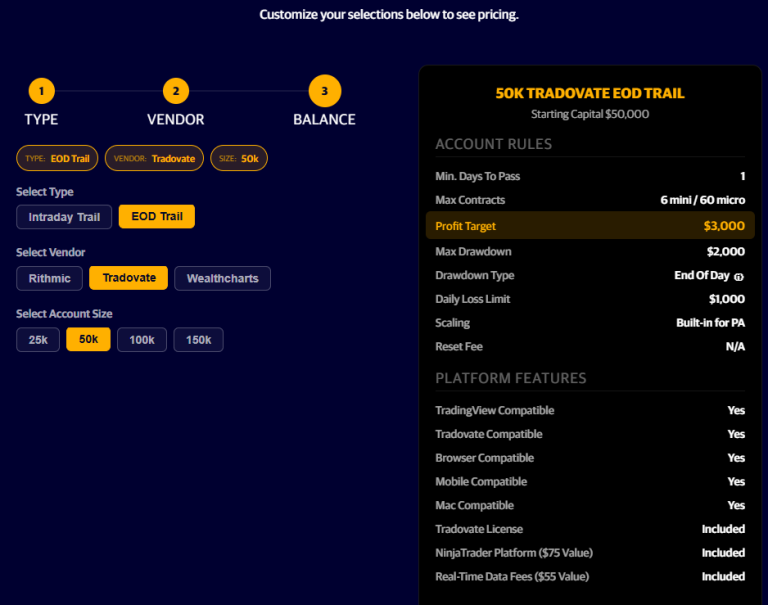Click the SIZE: 50k summary chip
Screen dimensions: 768x605
239,158
